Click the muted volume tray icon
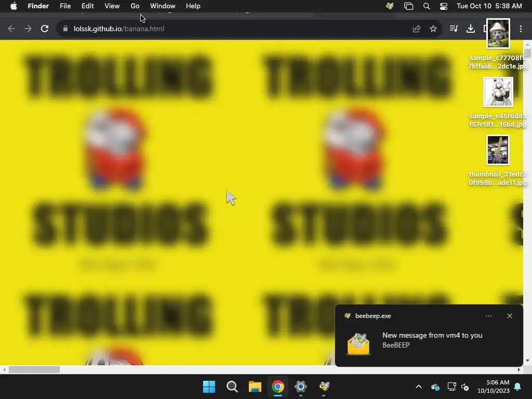Screen dimensions: 532x399 [x=465, y=387]
